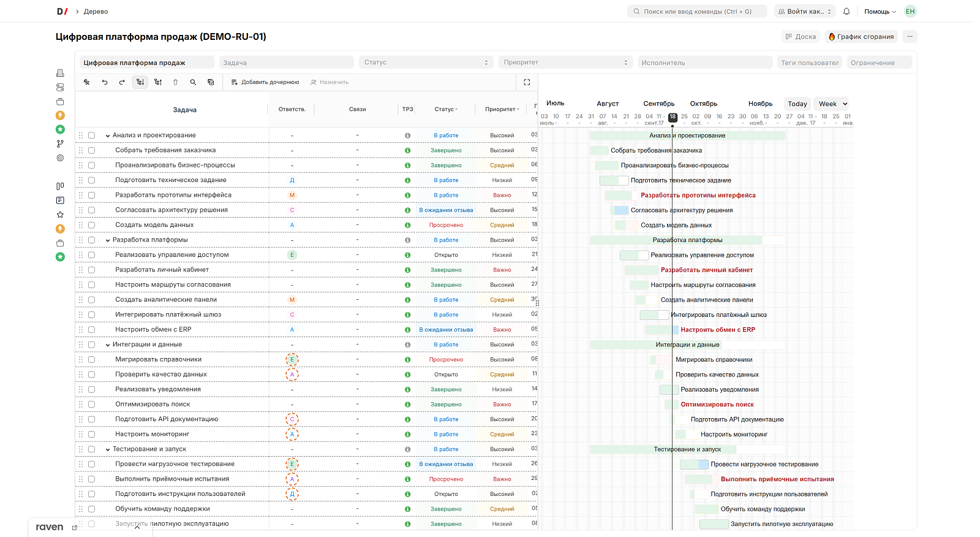Open the Помощь menu

pos(880,12)
